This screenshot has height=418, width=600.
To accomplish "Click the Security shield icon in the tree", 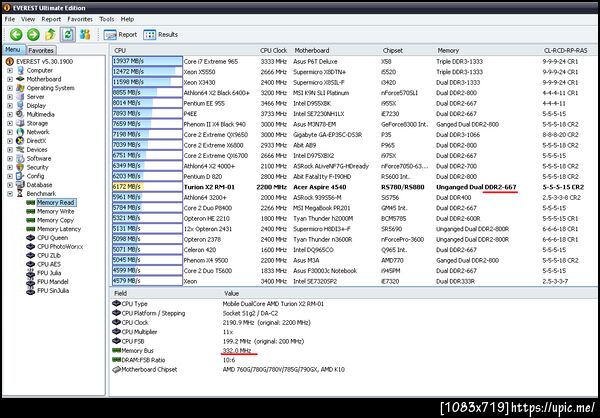I will (x=20, y=167).
